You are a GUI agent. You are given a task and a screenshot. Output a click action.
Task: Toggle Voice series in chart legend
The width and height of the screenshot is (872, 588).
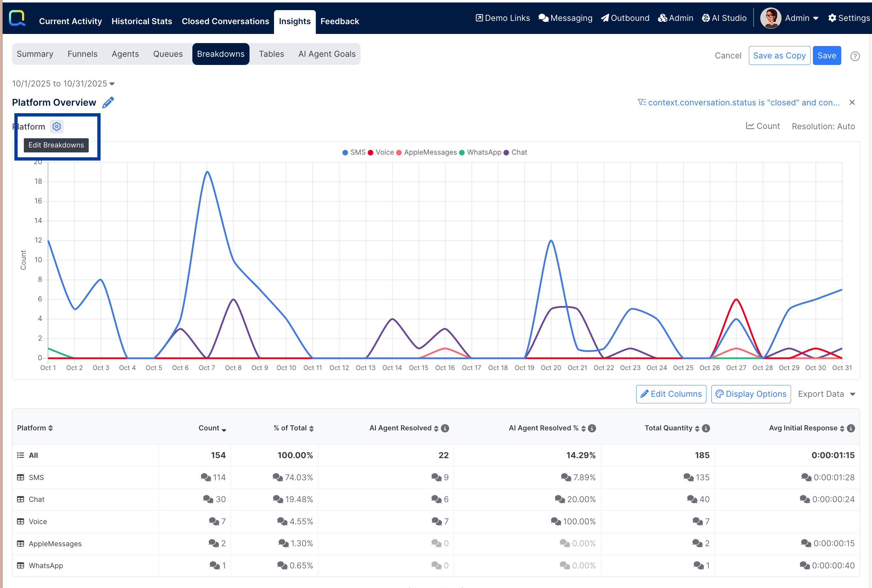coord(381,152)
